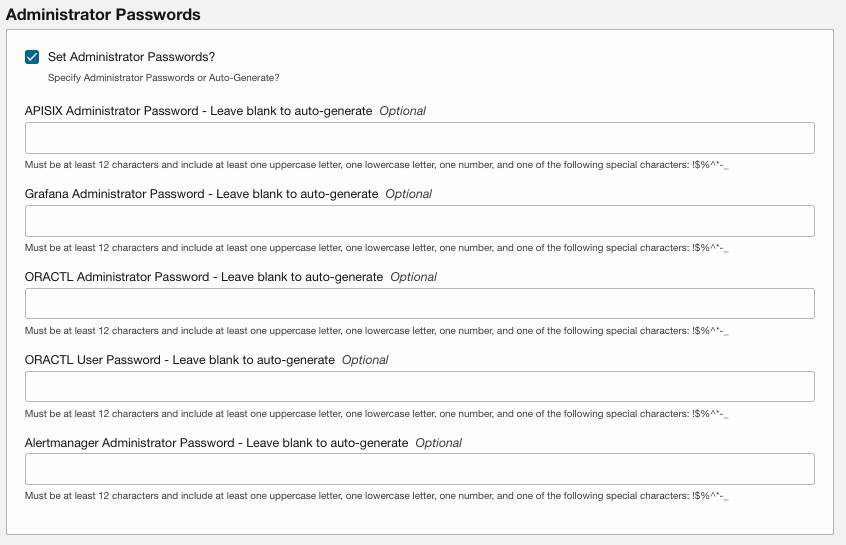Focus the ORACTL User Password box
This screenshot has width=846, height=545.
point(419,387)
